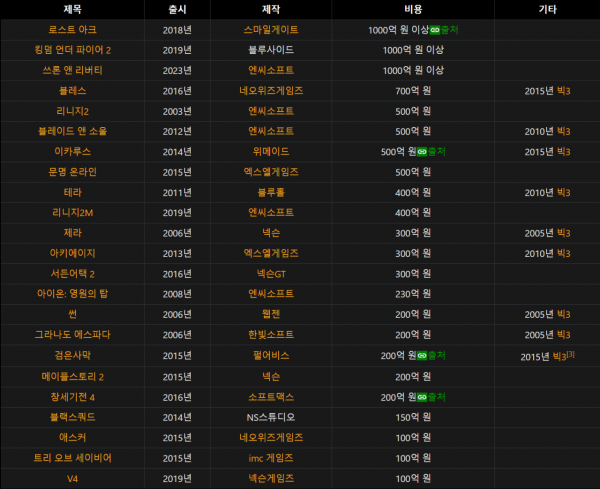Open the 테라 title link
The image size is (600, 489).
pyautogui.click(x=72, y=192)
